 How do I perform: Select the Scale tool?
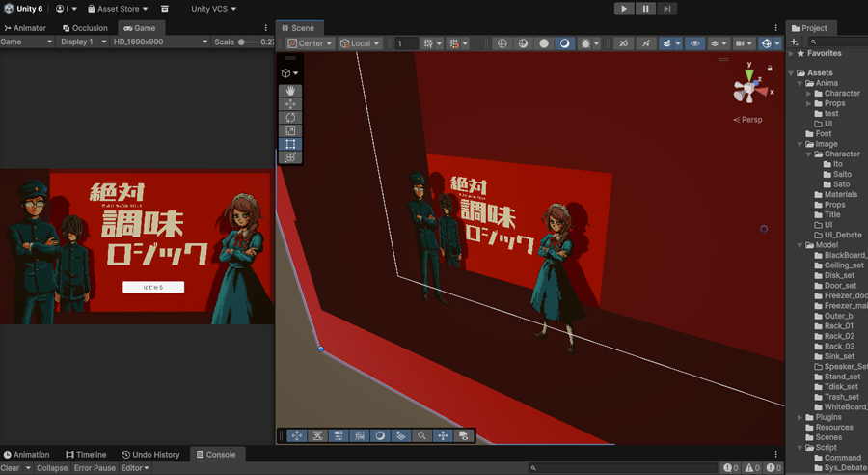pyautogui.click(x=290, y=130)
